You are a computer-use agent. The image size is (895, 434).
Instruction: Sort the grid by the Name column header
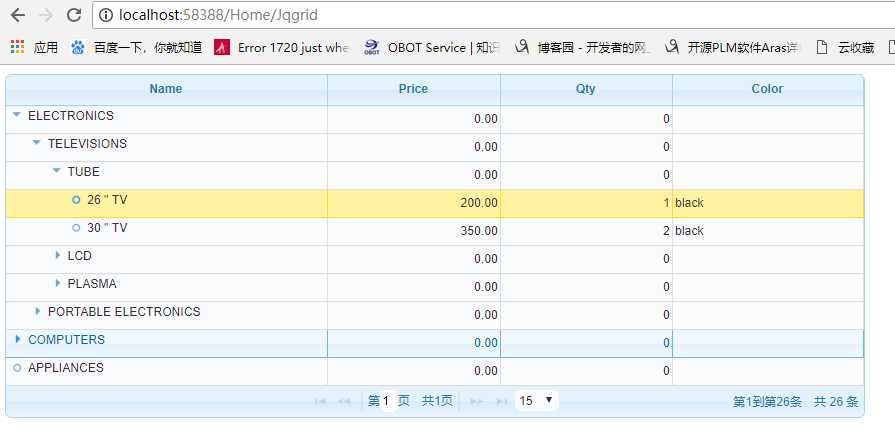click(166, 89)
